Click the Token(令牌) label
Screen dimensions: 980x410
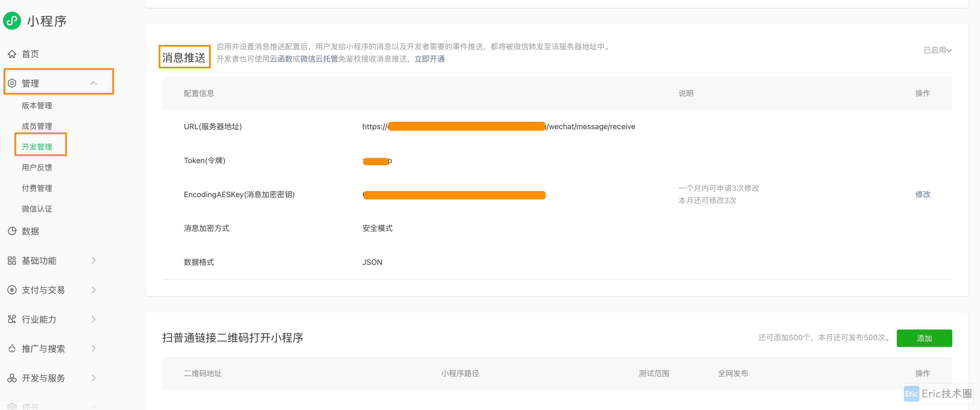[x=205, y=160]
